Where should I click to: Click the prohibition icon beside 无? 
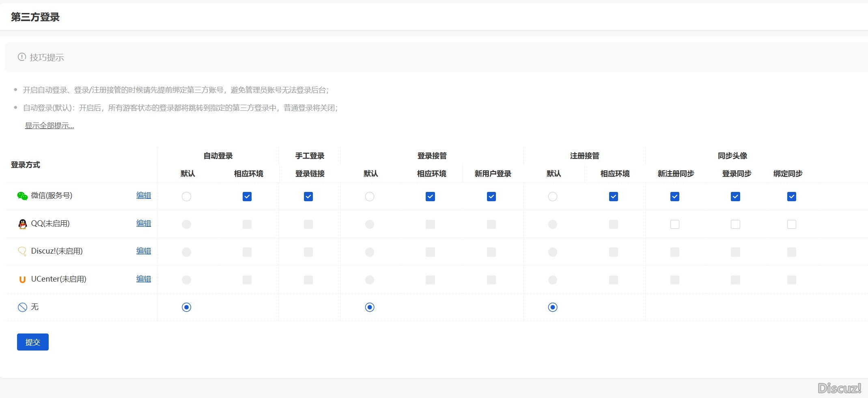click(x=22, y=307)
